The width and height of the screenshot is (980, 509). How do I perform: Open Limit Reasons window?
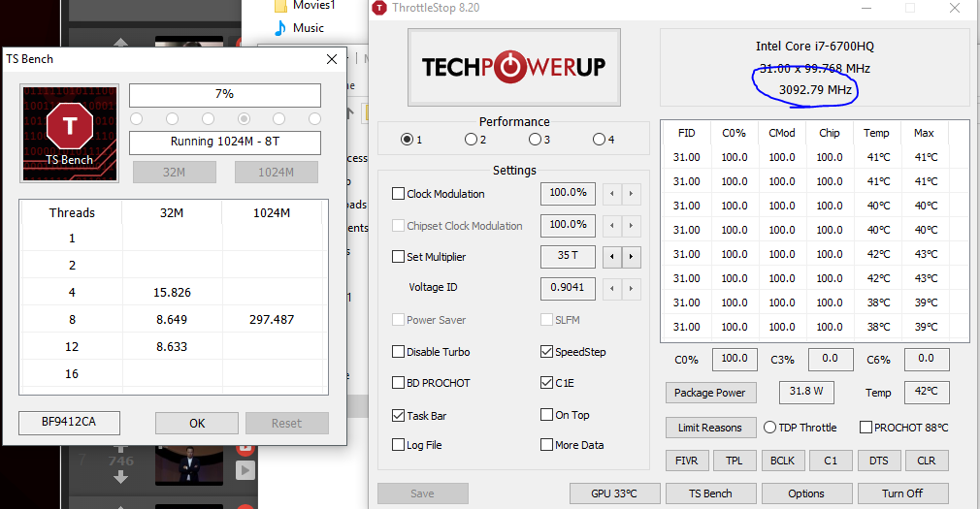point(710,428)
